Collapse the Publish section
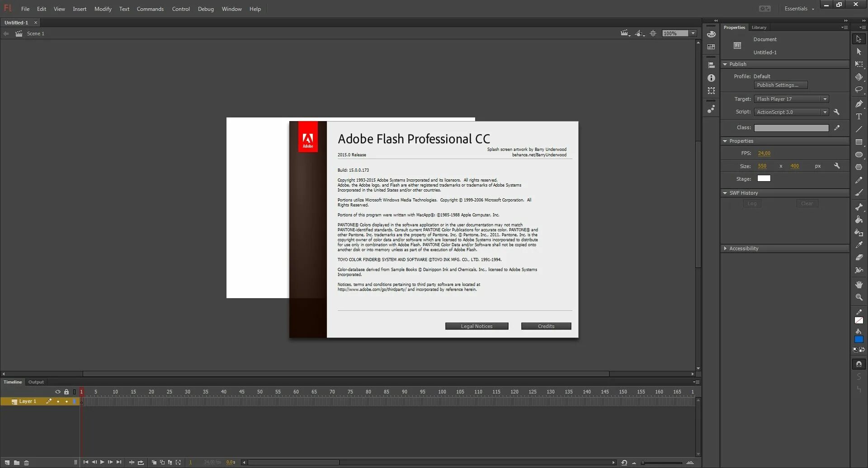The height and width of the screenshot is (468, 868). point(725,64)
